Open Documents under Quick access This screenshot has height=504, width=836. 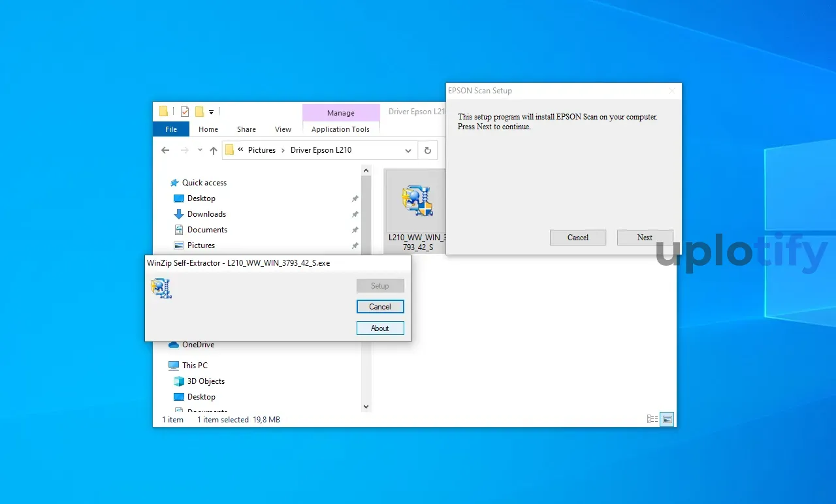pyautogui.click(x=207, y=230)
